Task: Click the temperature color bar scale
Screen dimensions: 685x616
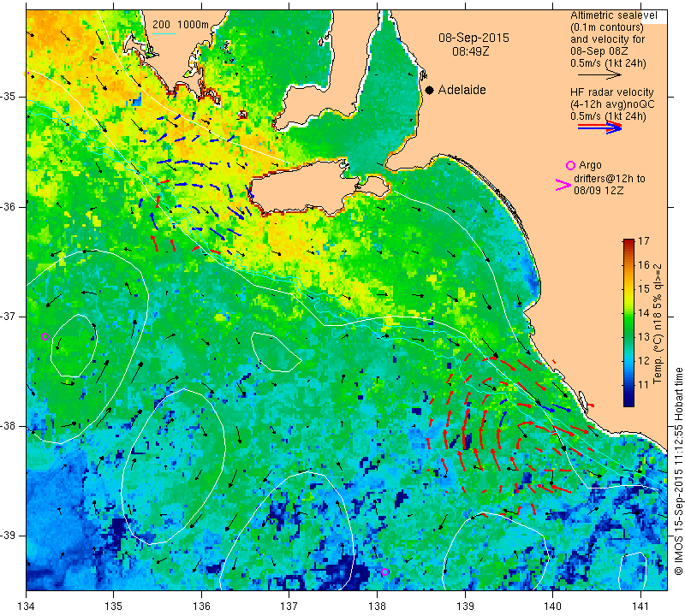Action: click(628, 323)
